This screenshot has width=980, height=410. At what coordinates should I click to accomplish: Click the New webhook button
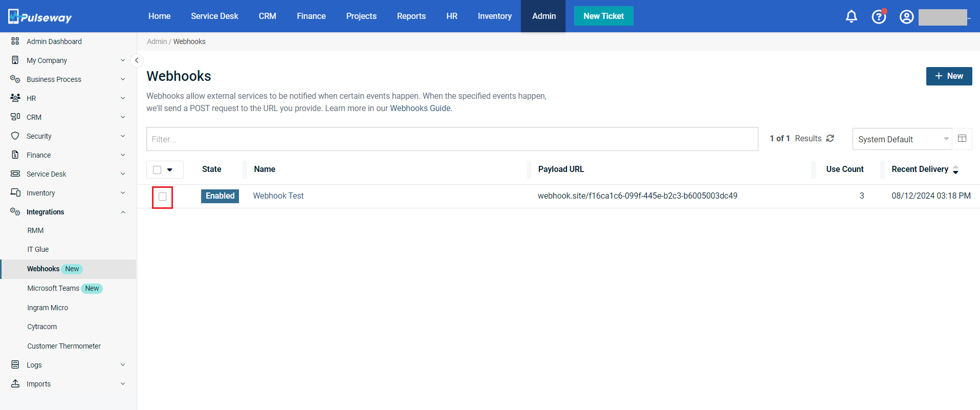[949, 76]
